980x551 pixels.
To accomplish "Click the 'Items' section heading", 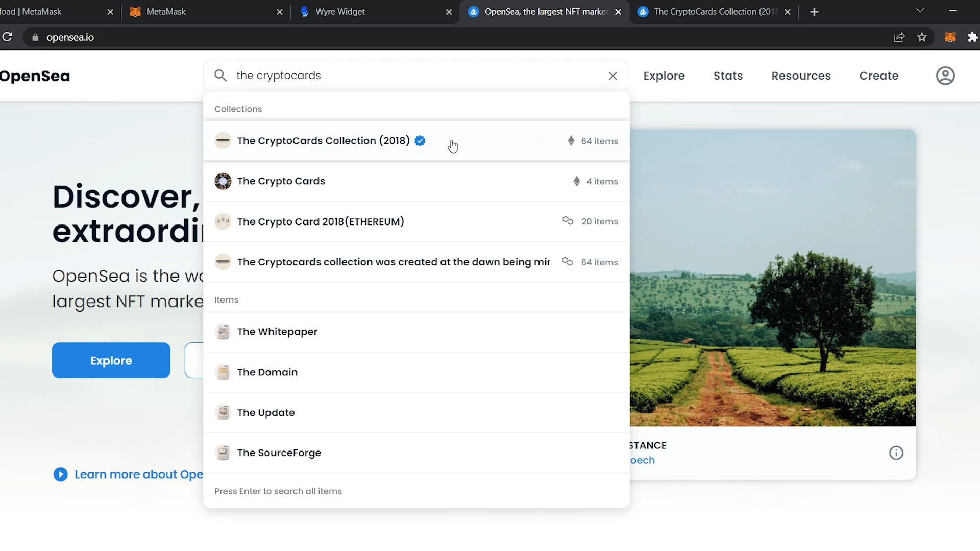I will pyautogui.click(x=227, y=300).
